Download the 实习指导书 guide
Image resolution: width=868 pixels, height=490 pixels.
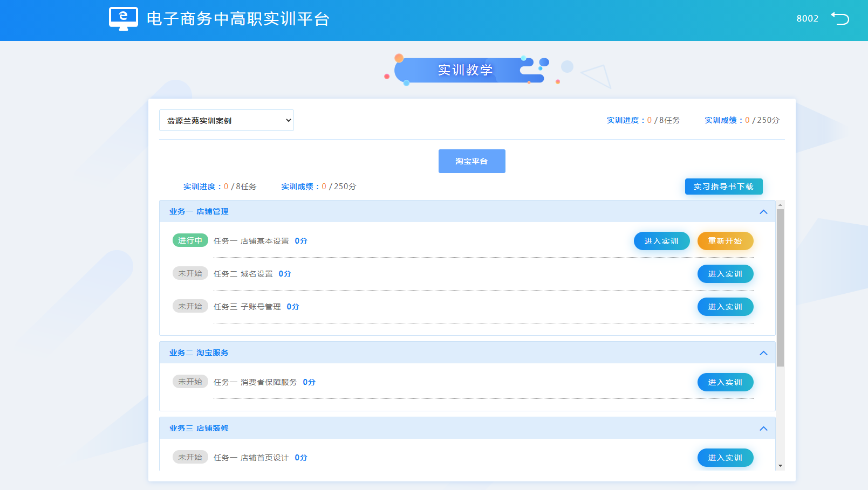723,187
